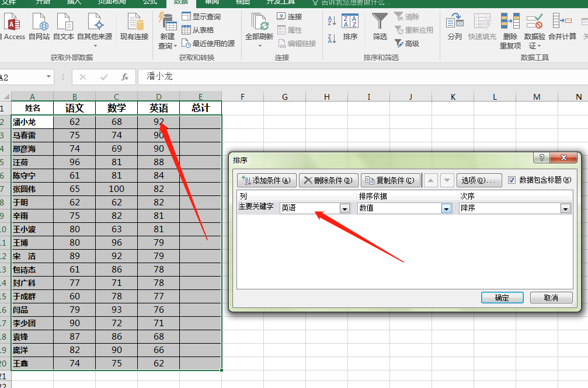The width and height of the screenshot is (588, 388).
Task: Select the 数据 ribbon tab
Action: (181, 2)
